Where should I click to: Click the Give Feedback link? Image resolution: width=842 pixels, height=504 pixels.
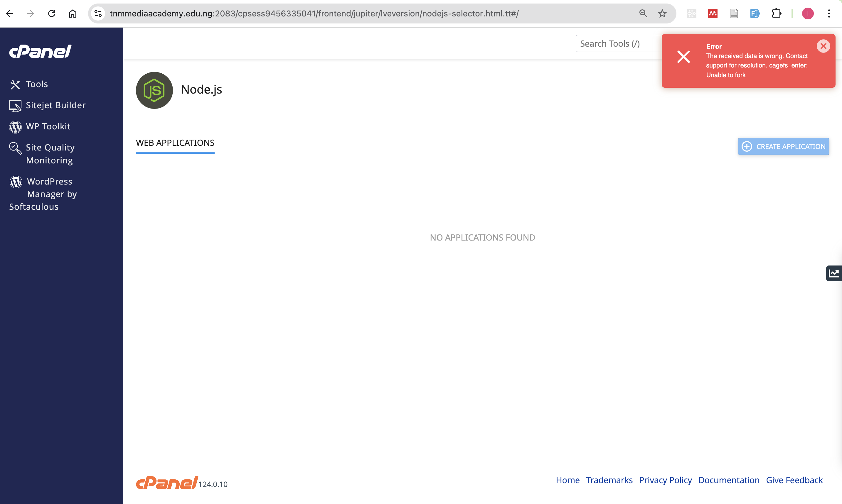point(794,480)
